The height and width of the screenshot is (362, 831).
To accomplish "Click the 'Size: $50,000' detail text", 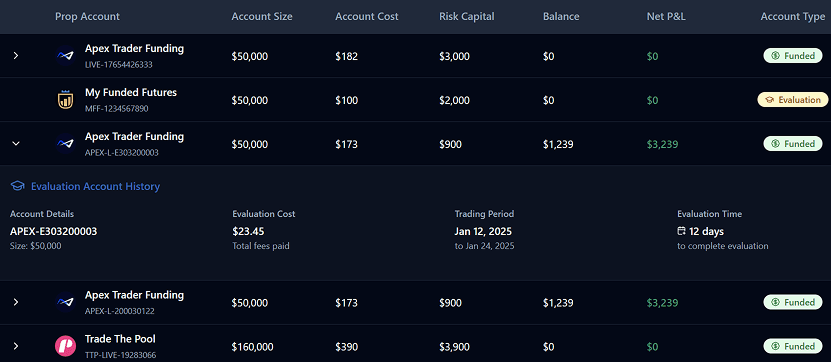I will pyautogui.click(x=36, y=246).
